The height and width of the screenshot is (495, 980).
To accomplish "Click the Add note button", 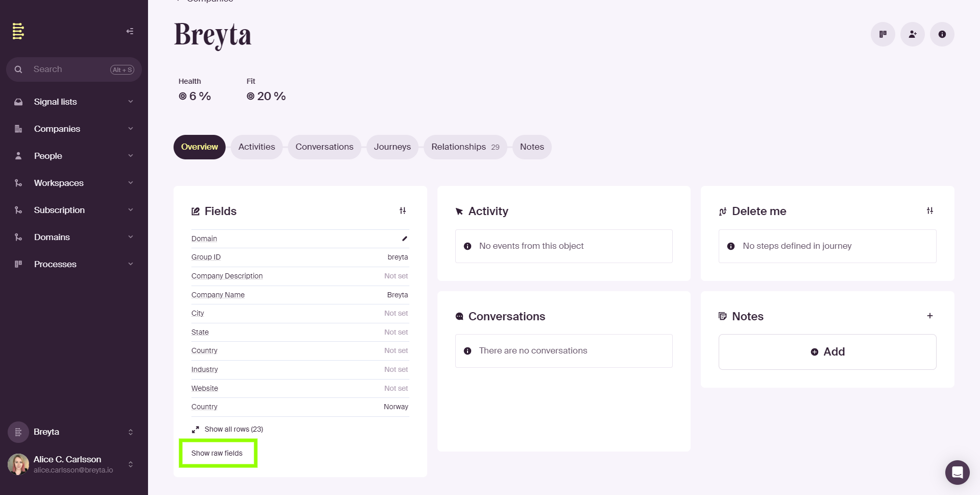I will (x=827, y=352).
